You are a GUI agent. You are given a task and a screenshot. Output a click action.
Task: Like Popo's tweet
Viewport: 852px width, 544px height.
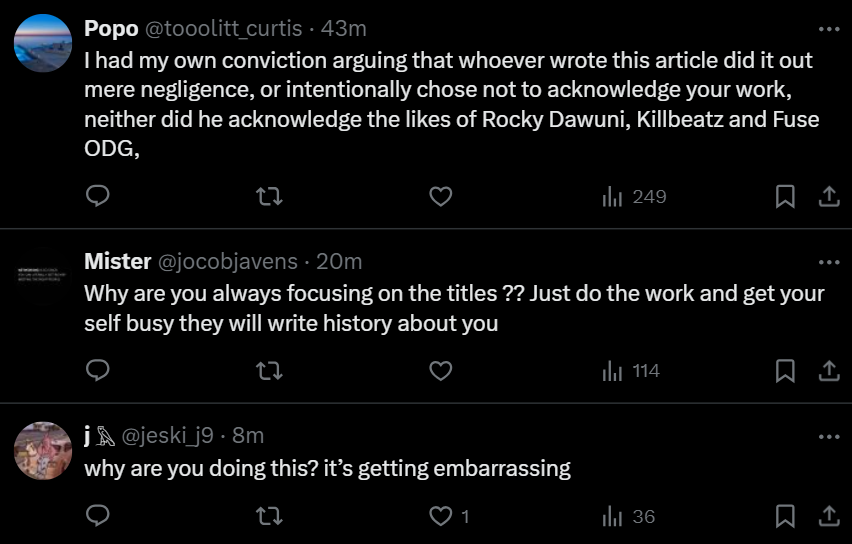[441, 197]
